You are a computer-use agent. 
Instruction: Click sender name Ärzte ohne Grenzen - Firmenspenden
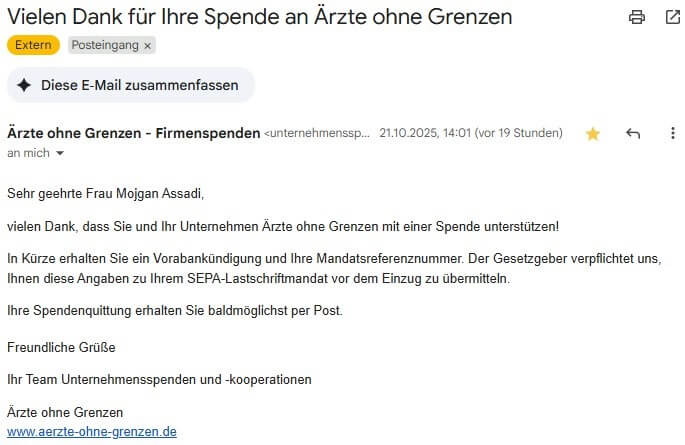pyautogui.click(x=133, y=133)
